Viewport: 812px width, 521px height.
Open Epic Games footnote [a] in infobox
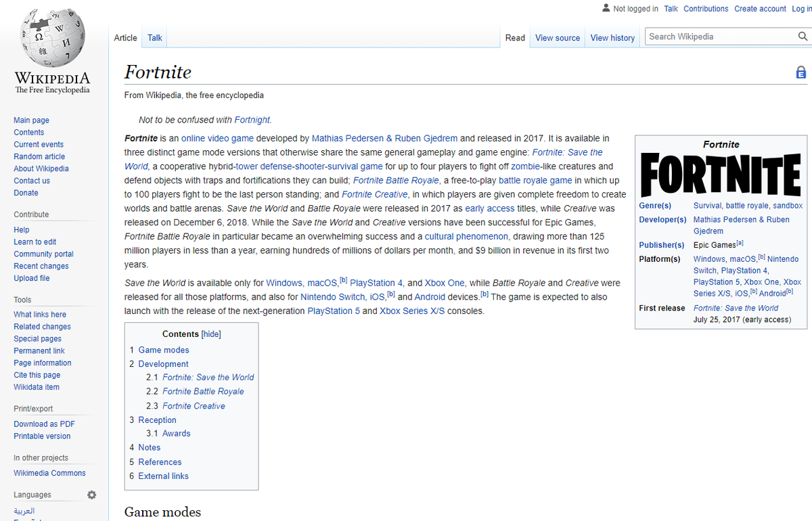point(740,243)
